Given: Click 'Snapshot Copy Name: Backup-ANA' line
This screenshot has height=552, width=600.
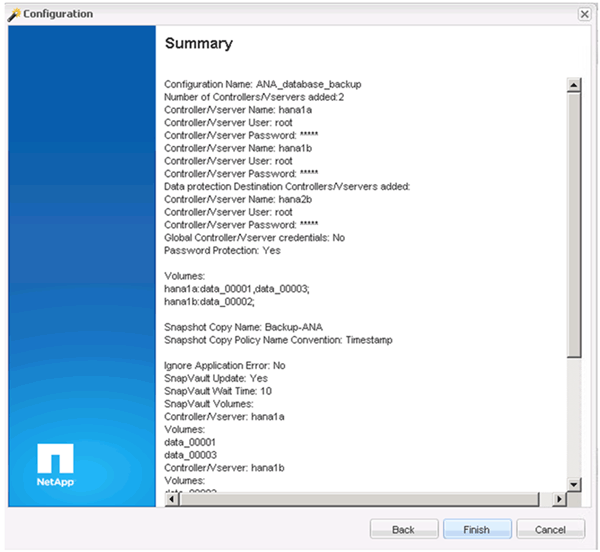Looking at the screenshot, I should click(x=243, y=327).
